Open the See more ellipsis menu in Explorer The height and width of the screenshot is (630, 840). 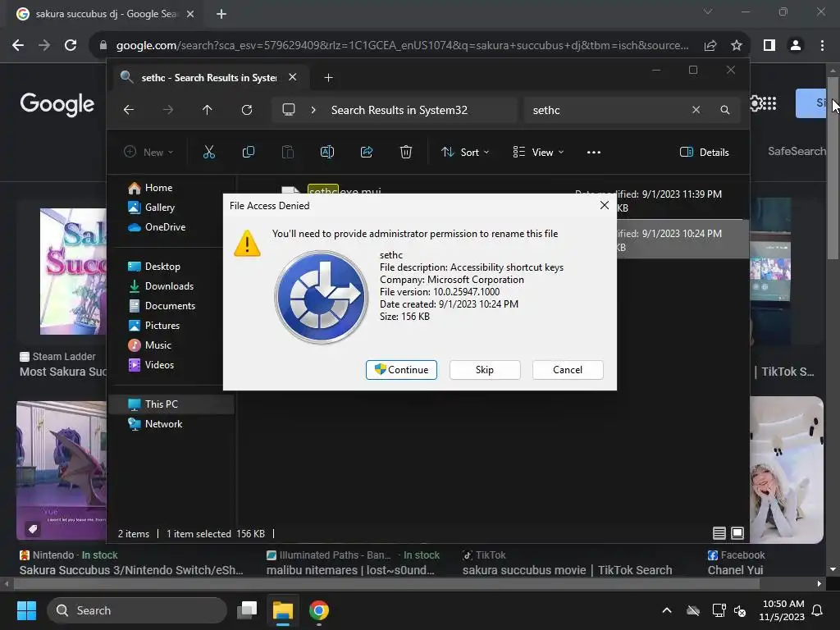click(594, 152)
